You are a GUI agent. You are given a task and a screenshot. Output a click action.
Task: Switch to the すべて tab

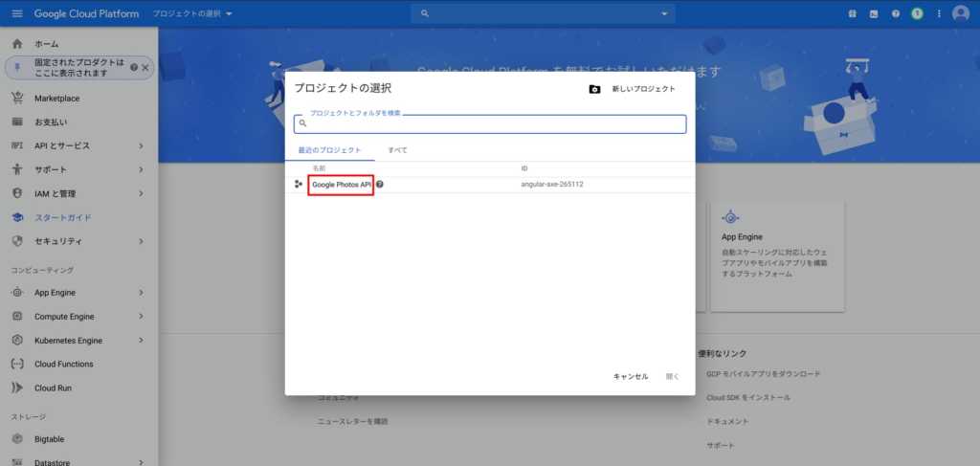click(397, 151)
